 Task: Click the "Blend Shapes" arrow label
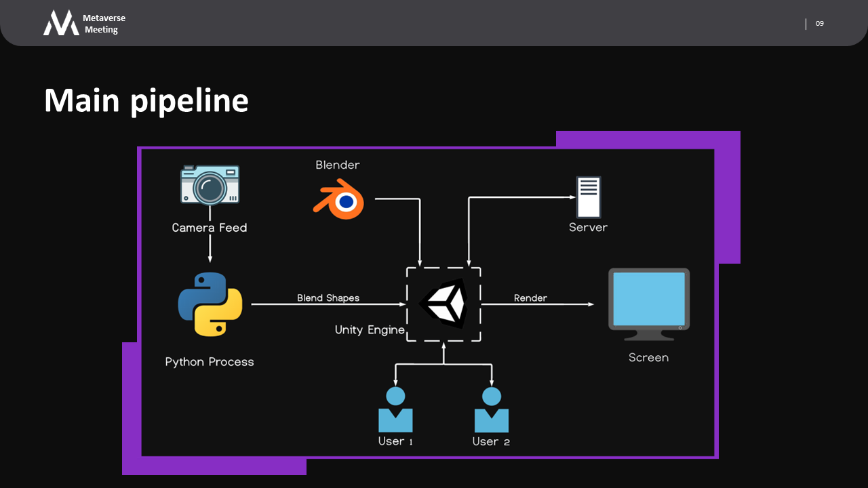[328, 298]
